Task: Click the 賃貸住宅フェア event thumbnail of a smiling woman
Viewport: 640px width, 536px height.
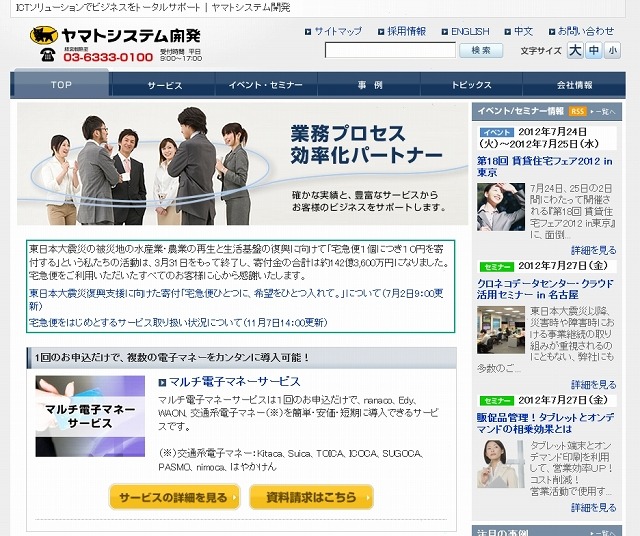Action: pos(501,207)
